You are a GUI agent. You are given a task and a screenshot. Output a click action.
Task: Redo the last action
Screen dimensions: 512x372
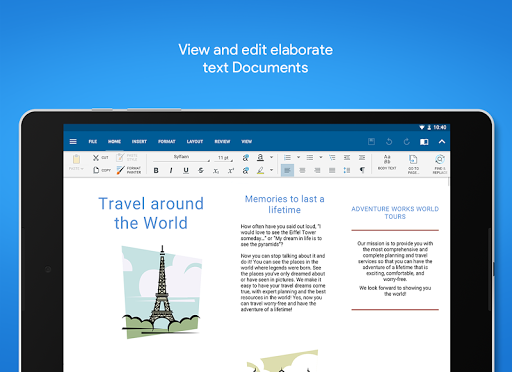(x=406, y=142)
